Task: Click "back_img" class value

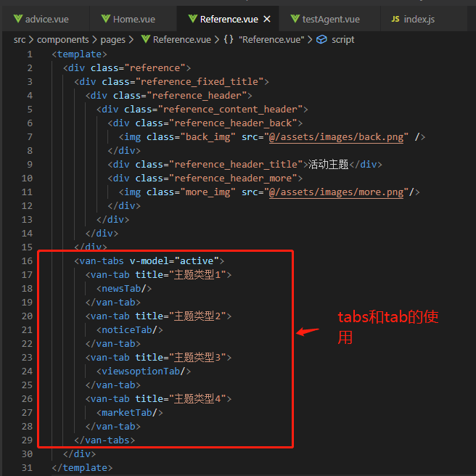Action: pyautogui.click(x=208, y=137)
